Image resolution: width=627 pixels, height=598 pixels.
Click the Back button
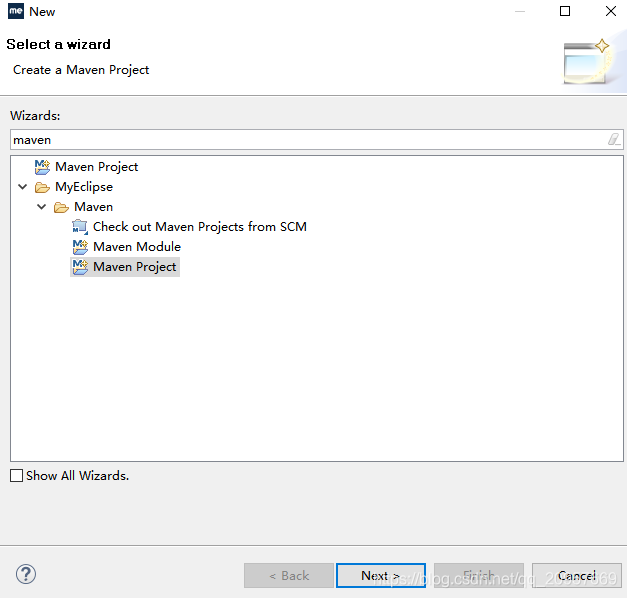tap(289, 576)
